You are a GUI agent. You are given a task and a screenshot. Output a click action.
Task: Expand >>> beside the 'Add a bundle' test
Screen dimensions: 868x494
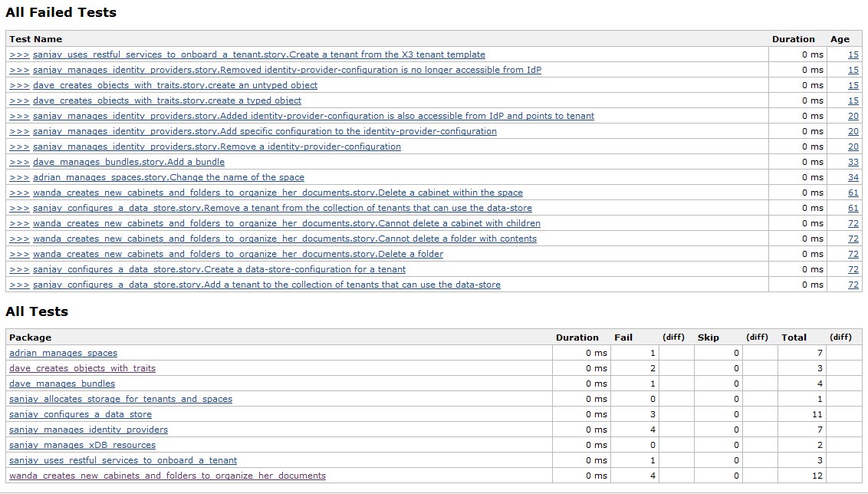tap(19, 162)
